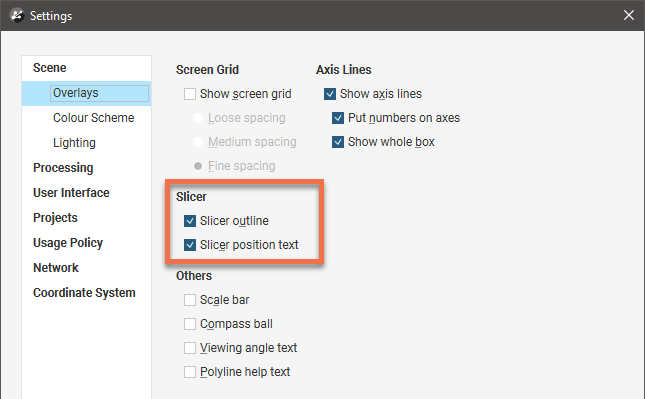Open the Usage Policy section

coord(68,243)
